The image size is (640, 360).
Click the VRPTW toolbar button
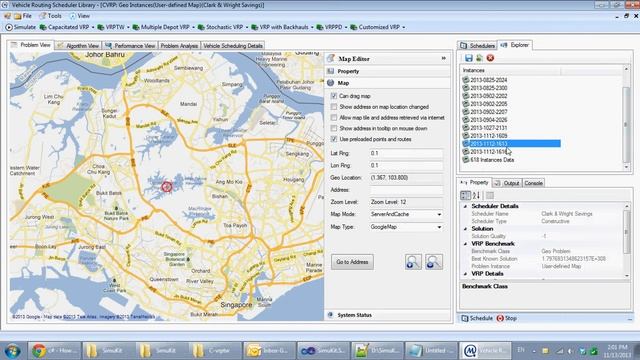[x=111, y=27]
